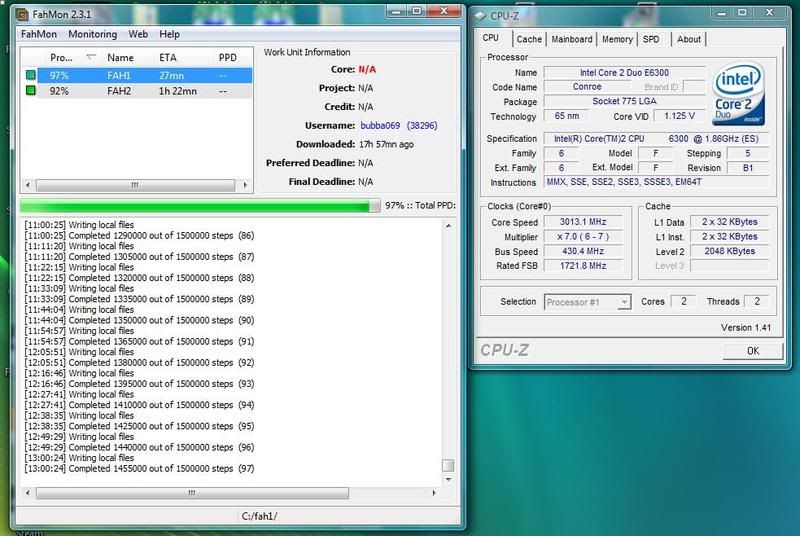The width and height of the screenshot is (800, 536).
Task: Open the team (38296) link
Action: [x=422, y=125]
